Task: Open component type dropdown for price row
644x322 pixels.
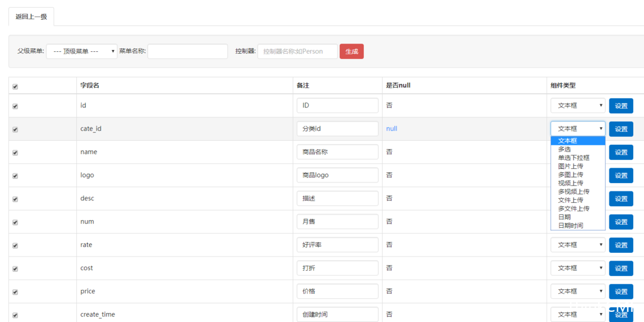Action: 578,291
